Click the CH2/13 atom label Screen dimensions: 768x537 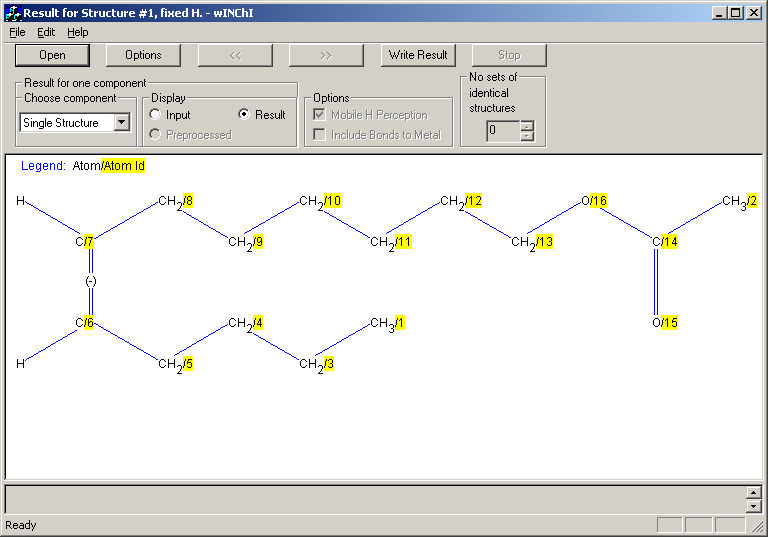(532, 243)
